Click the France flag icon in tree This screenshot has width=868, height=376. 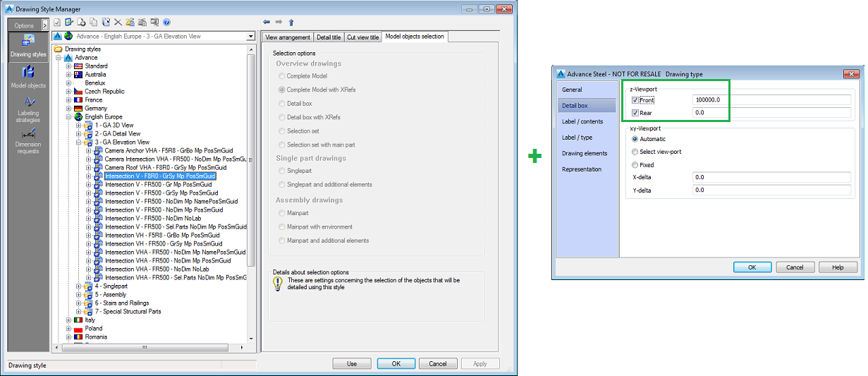point(79,100)
